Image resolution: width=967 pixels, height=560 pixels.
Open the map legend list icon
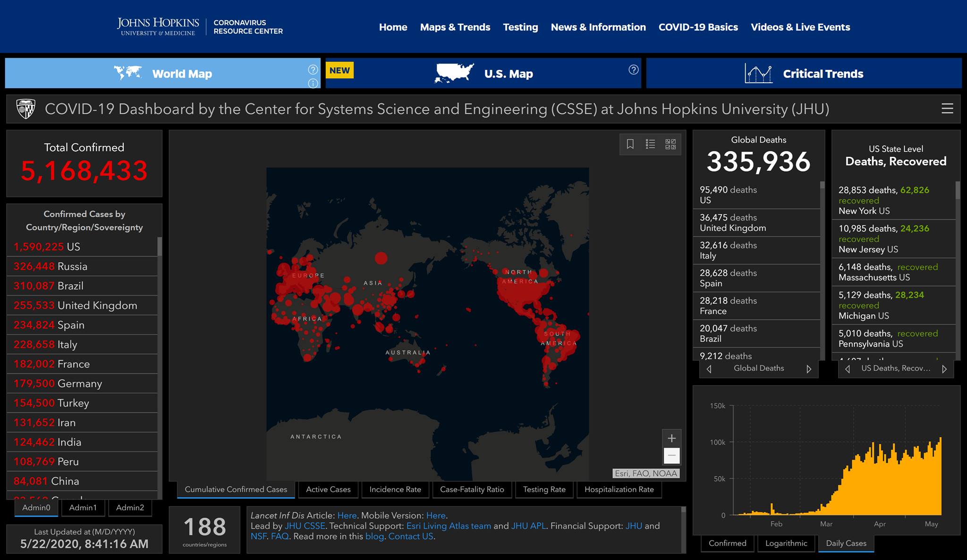[650, 144]
